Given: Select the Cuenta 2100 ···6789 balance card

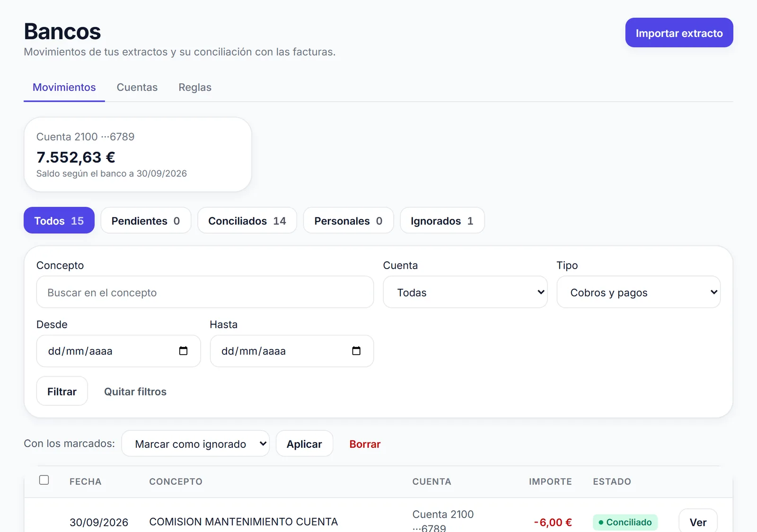Looking at the screenshot, I should pyautogui.click(x=138, y=155).
